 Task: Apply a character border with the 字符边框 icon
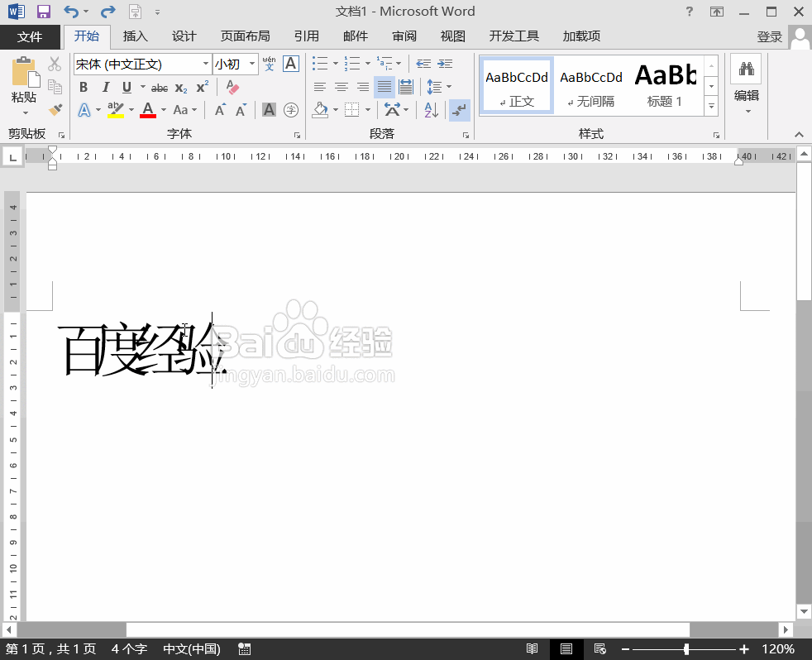[x=290, y=64]
